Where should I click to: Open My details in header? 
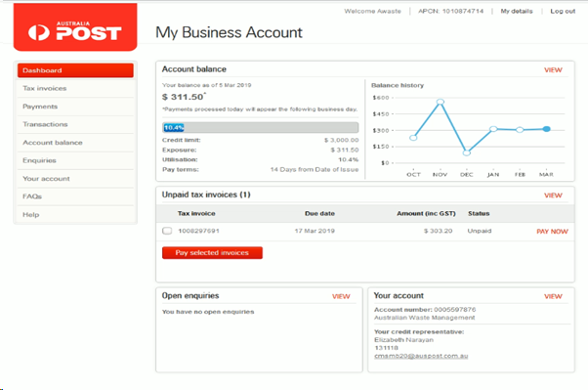pos(517,12)
